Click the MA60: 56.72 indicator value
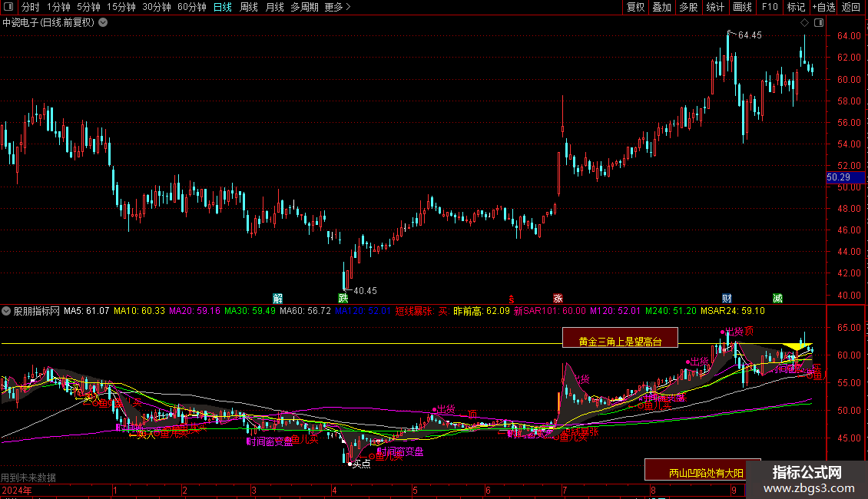Screen dimensions: 868x499 pos(305,311)
